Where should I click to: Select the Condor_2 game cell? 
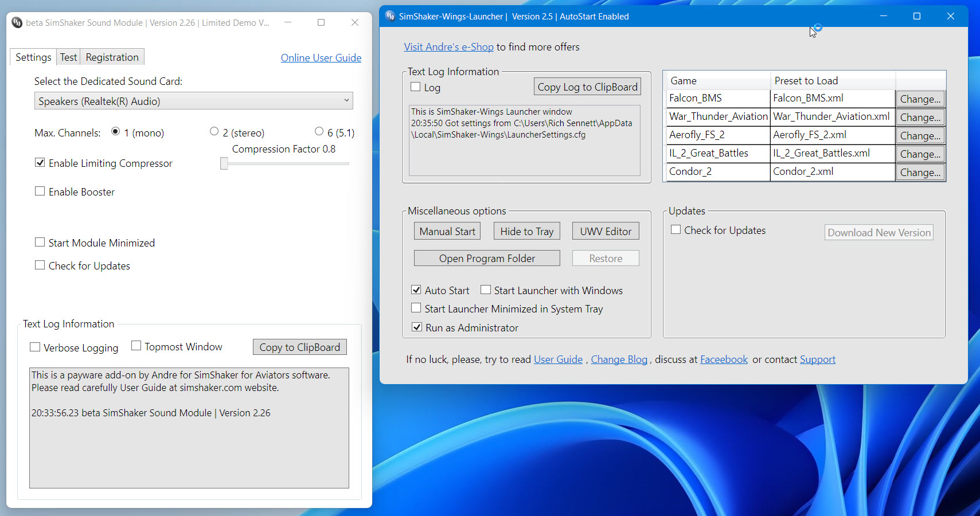click(x=718, y=172)
